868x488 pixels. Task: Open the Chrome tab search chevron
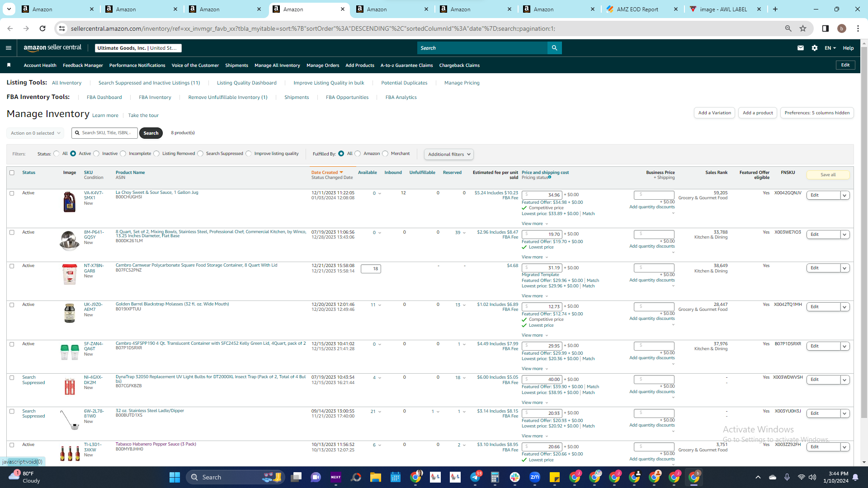coord(9,9)
